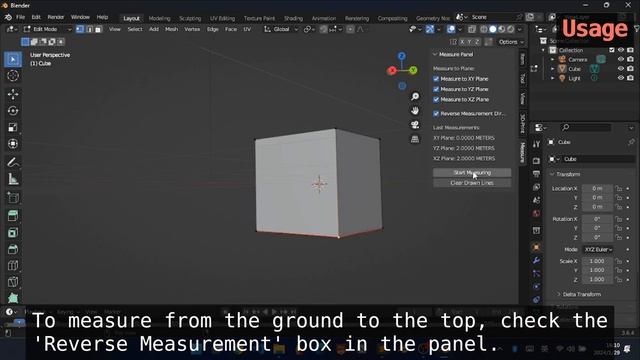Uncheck Measure to YZ Plane
The height and width of the screenshot is (360, 640).
click(x=436, y=89)
